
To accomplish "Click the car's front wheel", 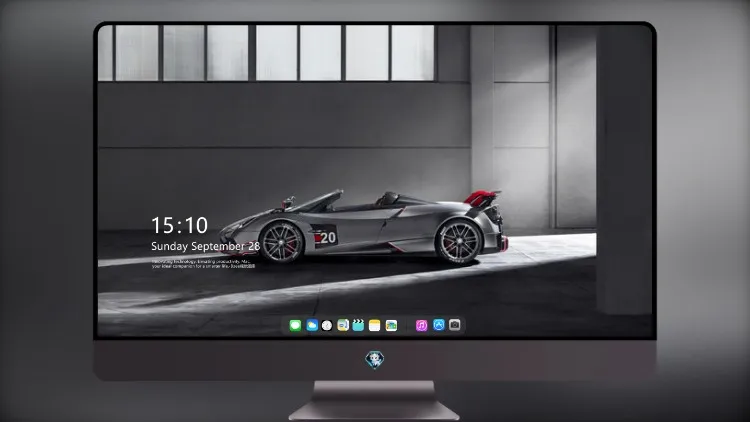I will (x=281, y=242).
